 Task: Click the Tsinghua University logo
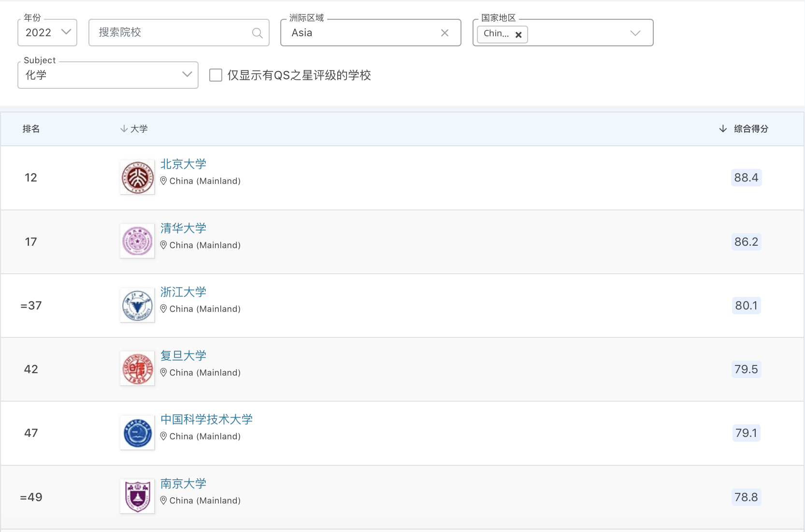[137, 241]
